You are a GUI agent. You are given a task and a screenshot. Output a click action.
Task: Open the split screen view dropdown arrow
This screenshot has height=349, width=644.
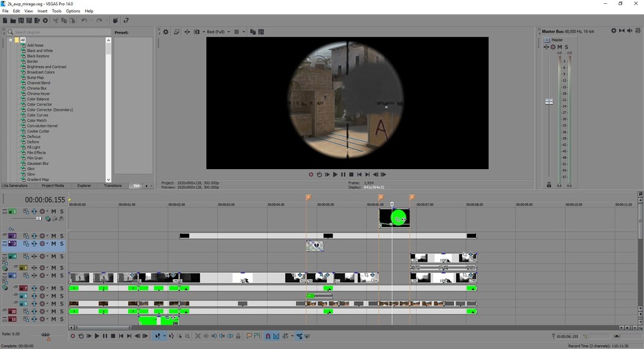click(203, 31)
